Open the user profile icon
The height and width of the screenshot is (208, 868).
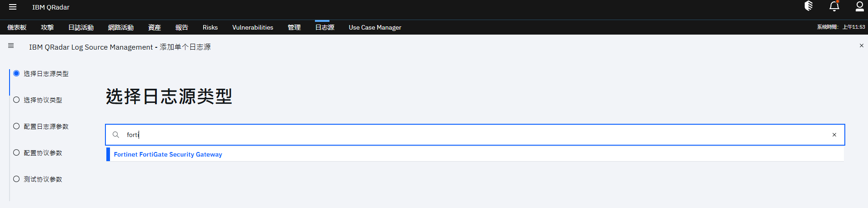(859, 6)
